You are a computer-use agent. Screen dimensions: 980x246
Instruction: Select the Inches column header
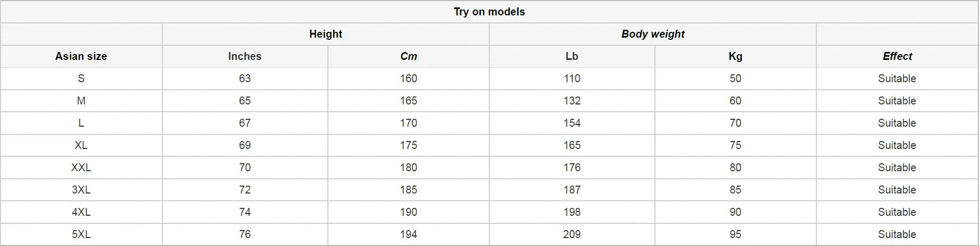[245, 56]
